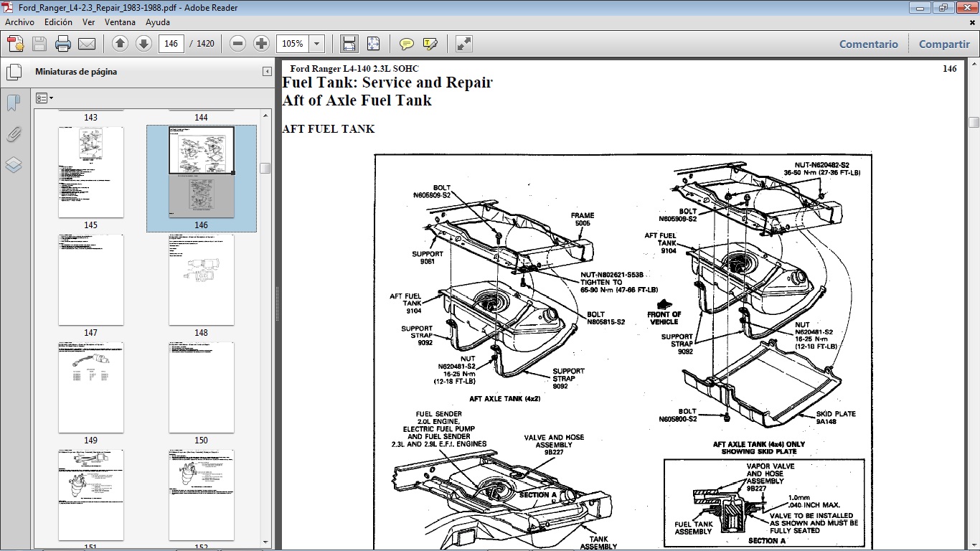Click the 'FRONT OF VEHICLE' label in diagram
Screen dimensions: 980x551
pos(664,318)
